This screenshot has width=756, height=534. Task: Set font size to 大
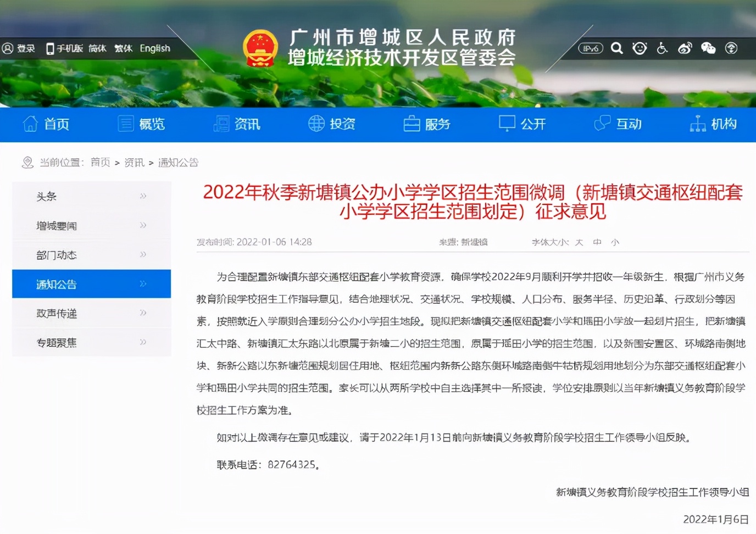[x=579, y=242]
